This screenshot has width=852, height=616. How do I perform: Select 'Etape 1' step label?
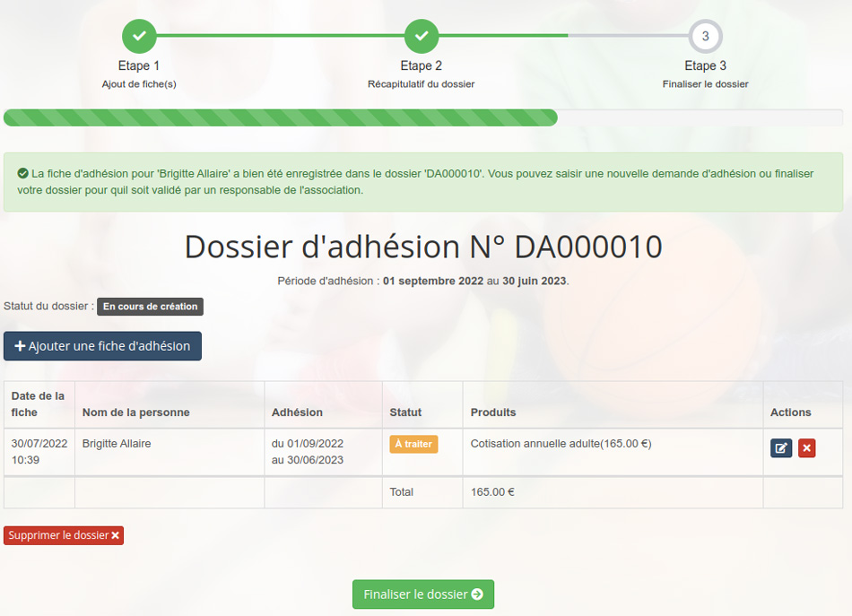pos(139,65)
